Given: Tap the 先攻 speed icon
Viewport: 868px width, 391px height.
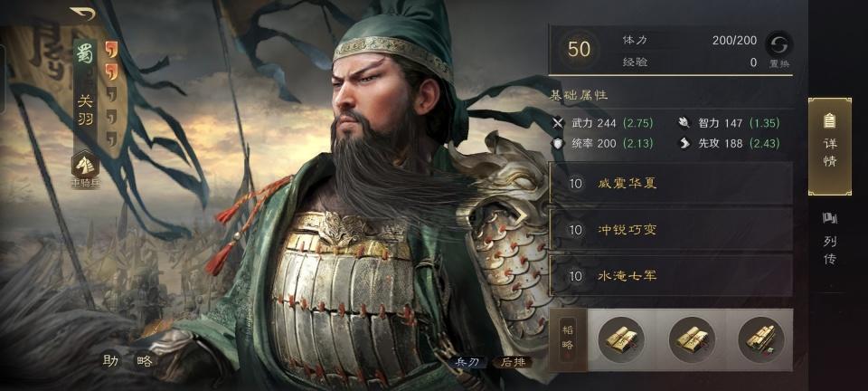Looking at the screenshot, I should click(x=684, y=143).
